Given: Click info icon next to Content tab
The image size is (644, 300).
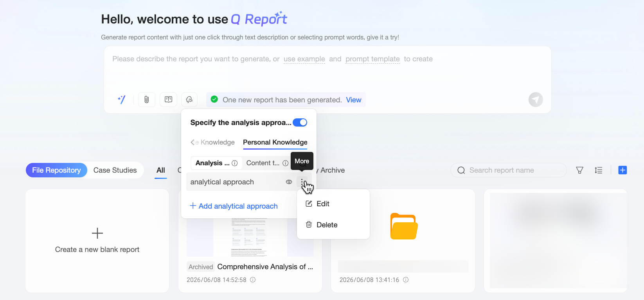Looking at the screenshot, I should (x=286, y=163).
